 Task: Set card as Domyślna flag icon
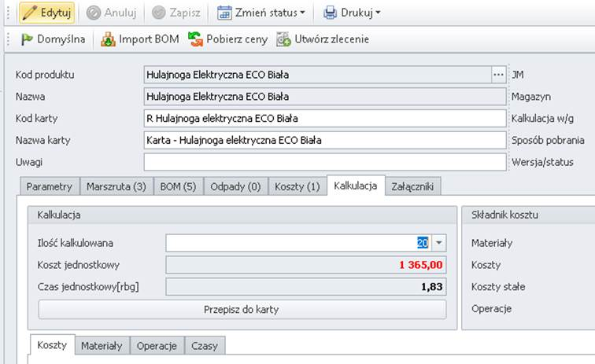pyautogui.click(x=27, y=39)
